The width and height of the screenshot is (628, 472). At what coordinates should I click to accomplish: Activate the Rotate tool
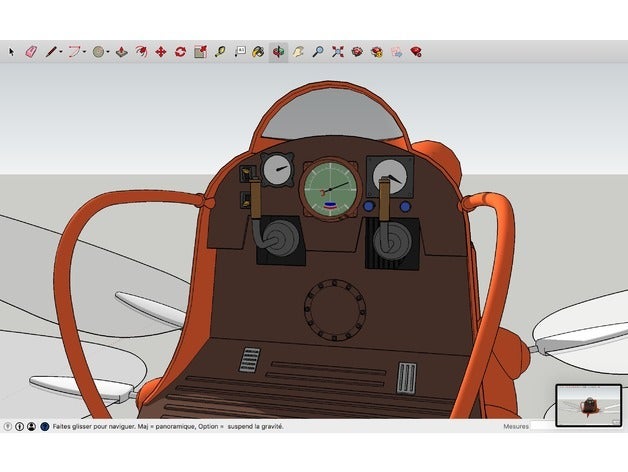click(x=180, y=51)
